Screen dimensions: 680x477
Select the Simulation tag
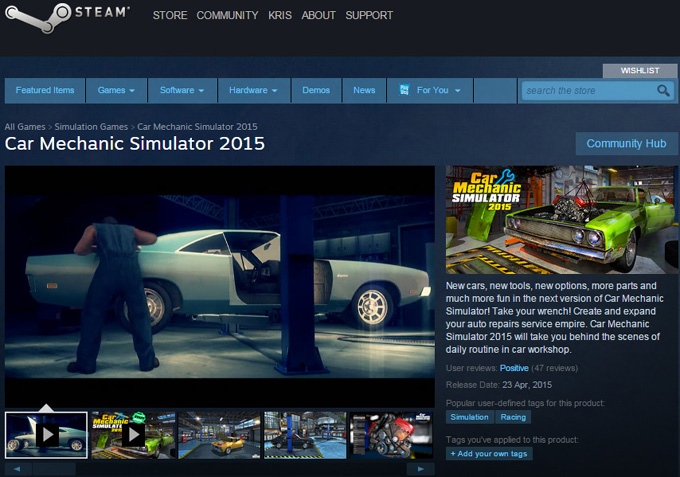[x=469, y=417]
